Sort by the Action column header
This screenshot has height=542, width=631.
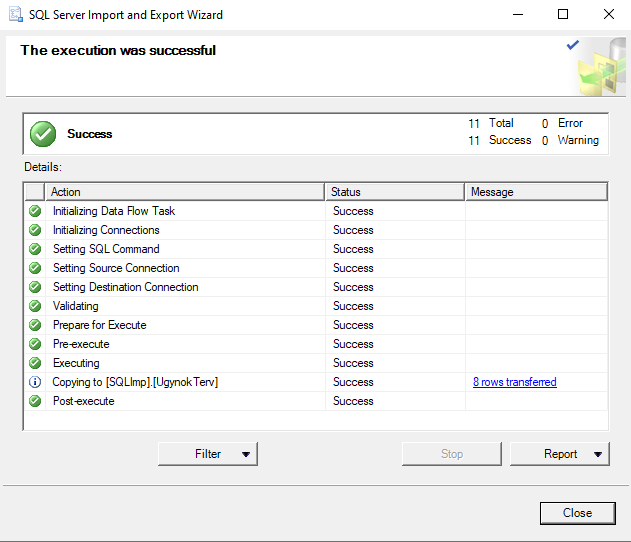(185, 192)
